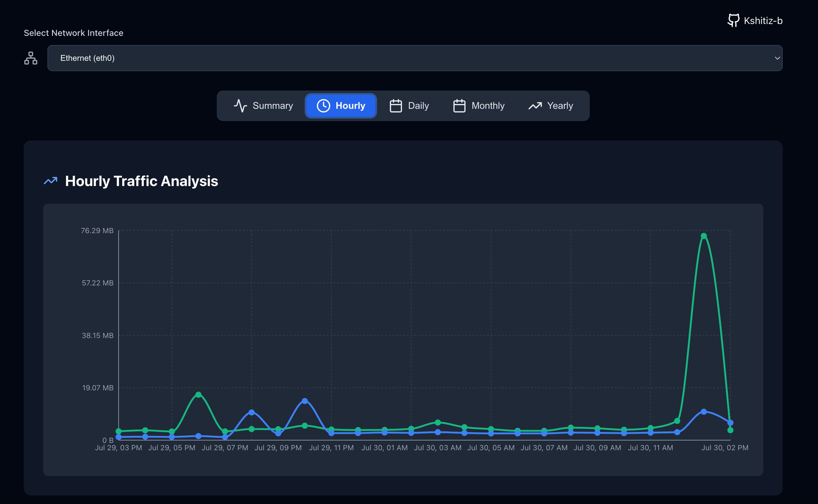Click the green data point peak near 06 PM
Image resolution: width=818 pixels, height=504 pixels.
coord(198,395)
